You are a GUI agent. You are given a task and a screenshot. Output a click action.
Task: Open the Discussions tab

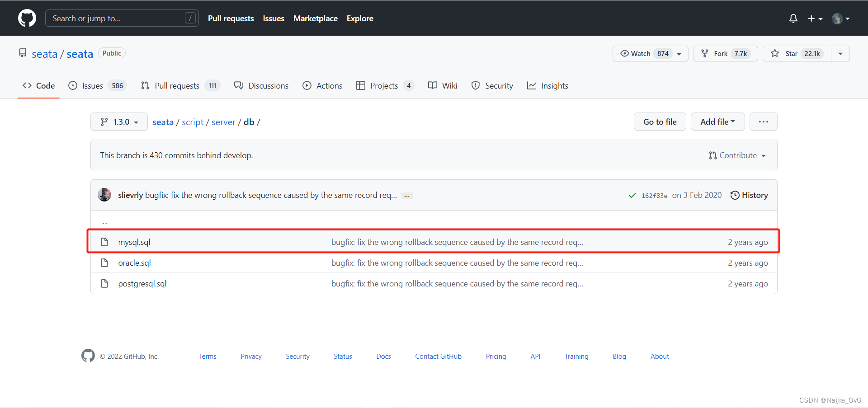tap(261, 85)
